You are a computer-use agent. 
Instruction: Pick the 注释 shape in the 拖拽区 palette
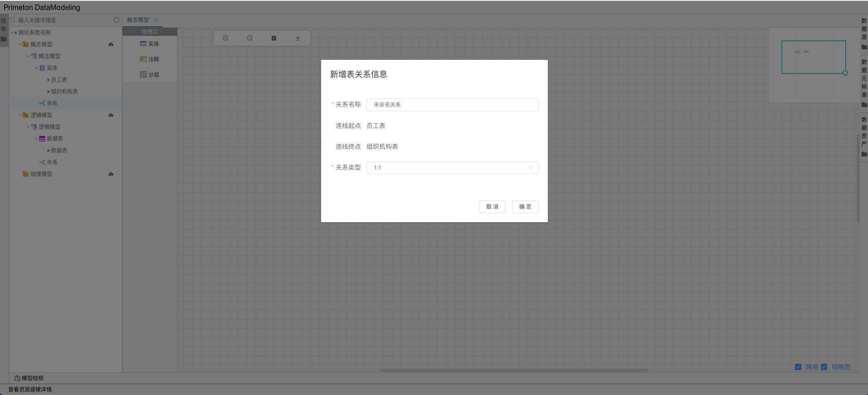pos(150,59)
